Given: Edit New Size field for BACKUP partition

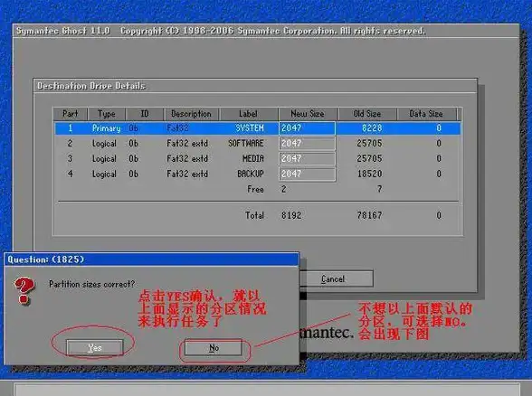Looking at the screenshot, I should (307, 174).
